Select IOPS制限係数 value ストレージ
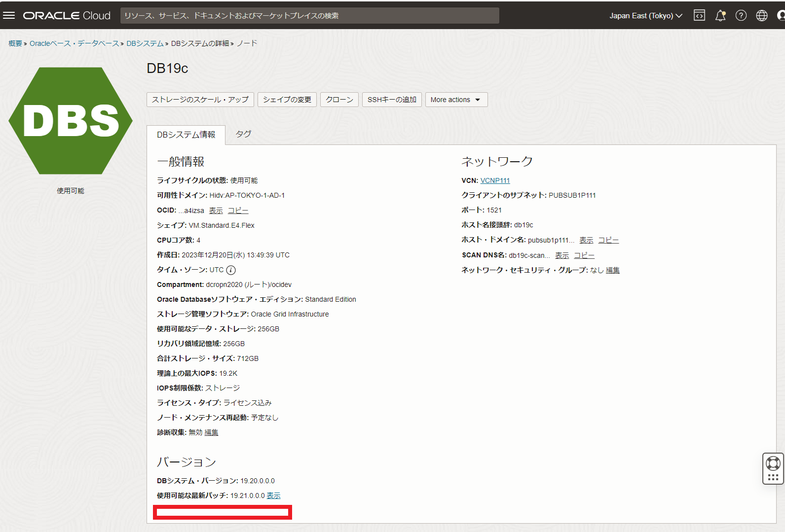 point(223,388)
